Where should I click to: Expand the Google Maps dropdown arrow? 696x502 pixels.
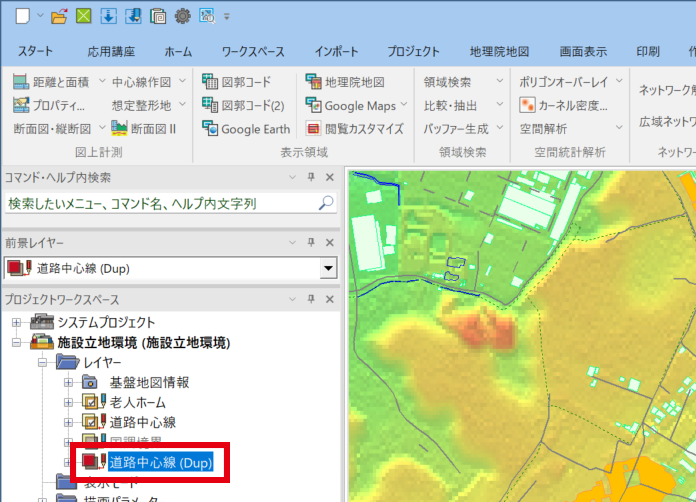coord(403,105)
